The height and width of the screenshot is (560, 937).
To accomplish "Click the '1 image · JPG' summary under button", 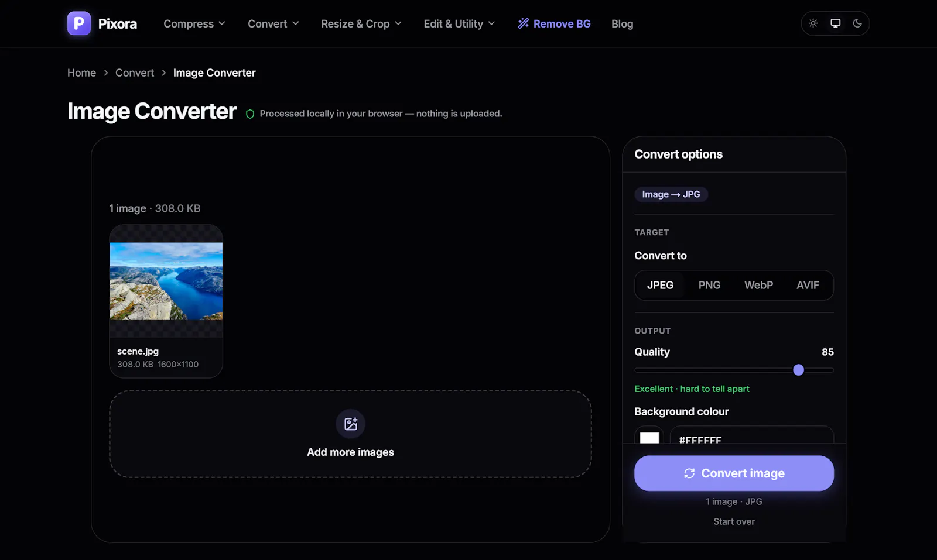I will [734, 501].
